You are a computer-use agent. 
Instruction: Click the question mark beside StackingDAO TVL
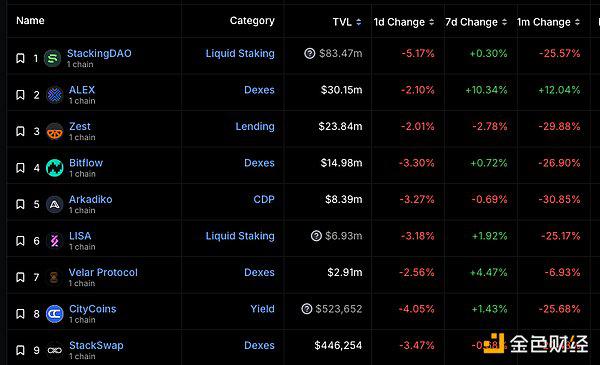point(310,53)
